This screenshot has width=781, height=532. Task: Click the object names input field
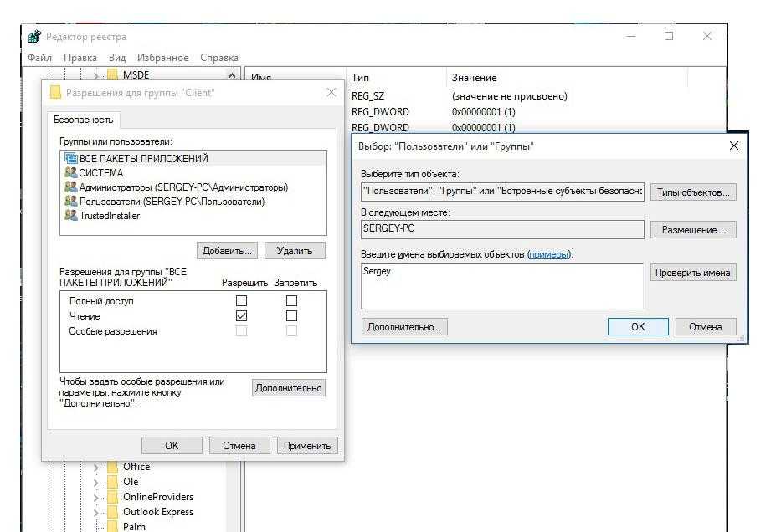501,286
